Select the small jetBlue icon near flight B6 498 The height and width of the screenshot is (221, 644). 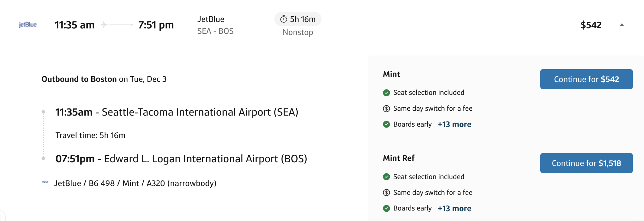point(45,182)
